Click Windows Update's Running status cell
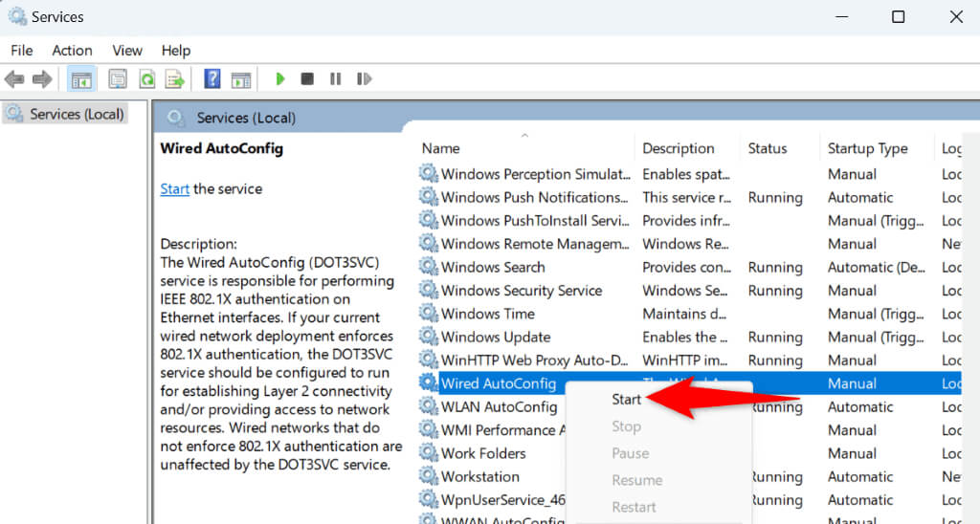The width and height of the screenshot is (980, 524). pyautogui.click(x=775, y=338)
